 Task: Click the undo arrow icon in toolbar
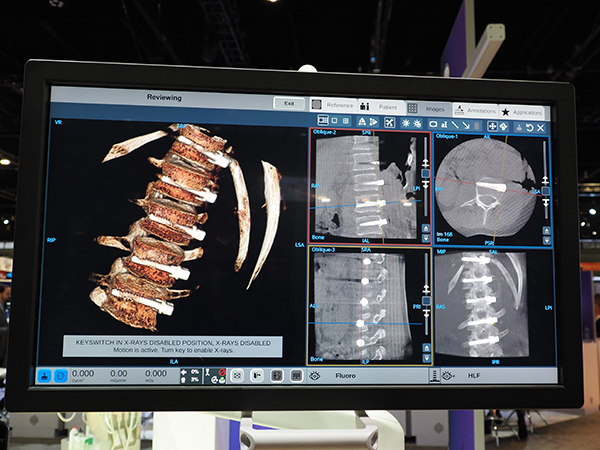[530, 127]
